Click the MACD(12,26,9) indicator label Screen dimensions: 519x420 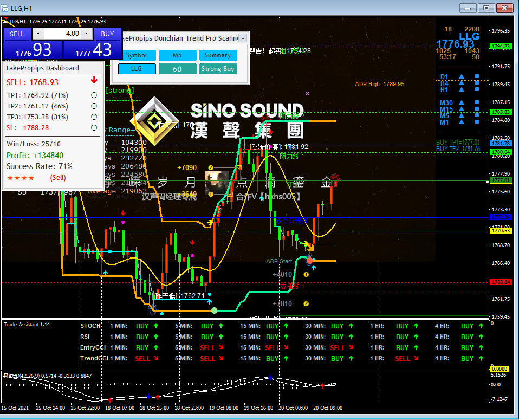[x=22, y=376]
